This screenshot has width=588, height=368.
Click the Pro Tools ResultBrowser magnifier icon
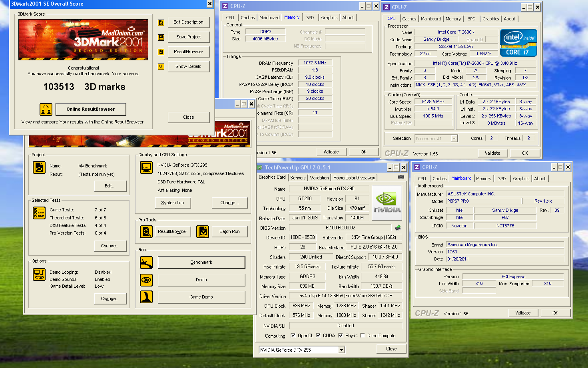pos(146,232)
